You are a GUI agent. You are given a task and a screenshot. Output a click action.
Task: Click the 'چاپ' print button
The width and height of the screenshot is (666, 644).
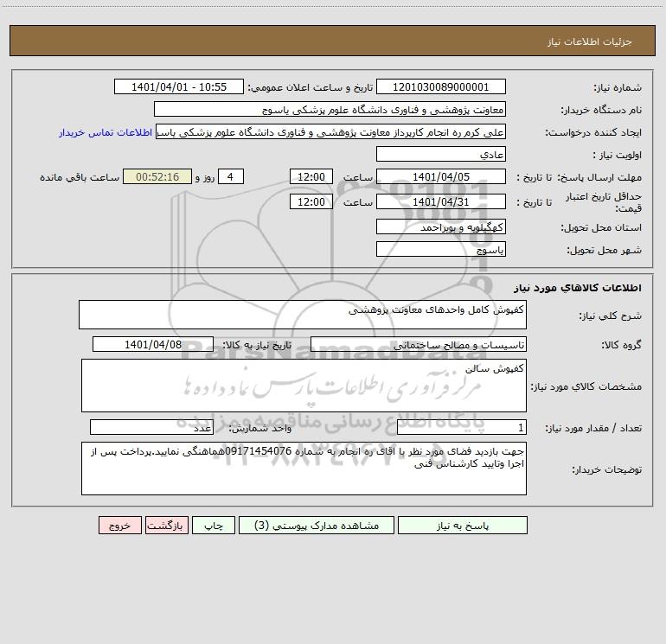point(214,525)
